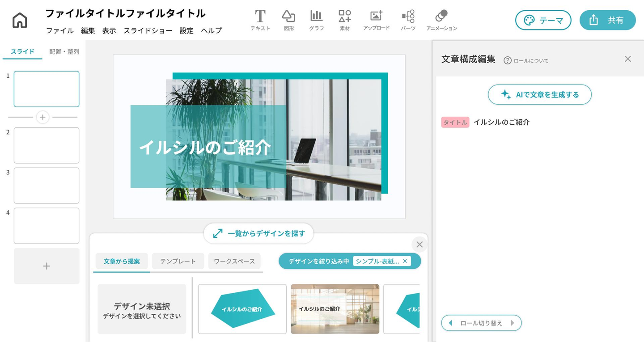Click the pink タイトル role tag
The height and width of the screenshot is (342, 644).
tap(455, 122)
